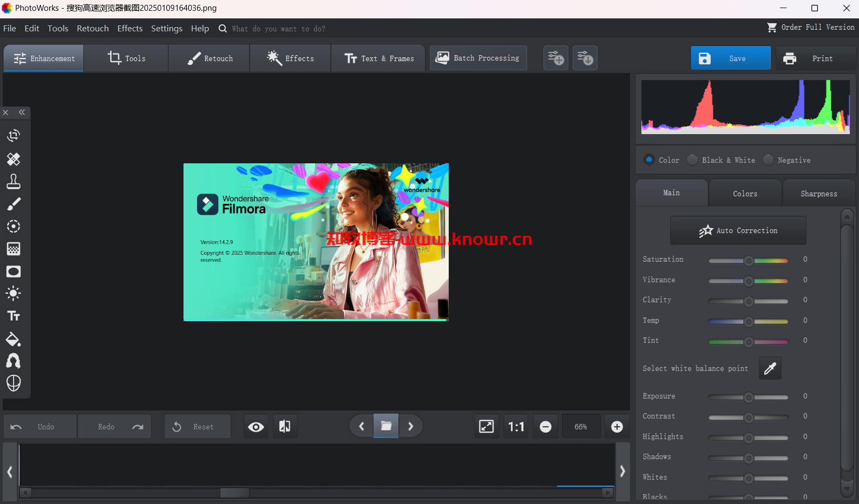Viewport: 859px width, 504px height.
Task: Select the Text tool in left sidebar
Action: point(14,316)
